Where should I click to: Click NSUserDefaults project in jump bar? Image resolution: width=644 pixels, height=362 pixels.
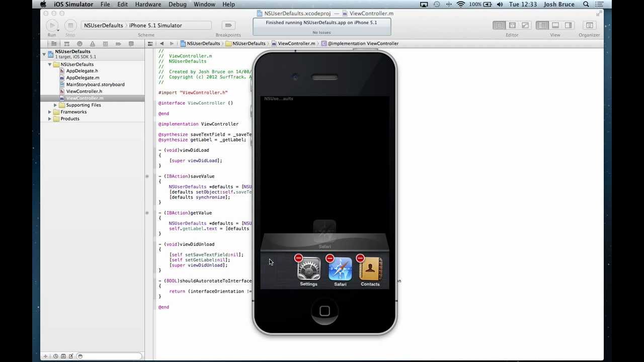[200, 44]
